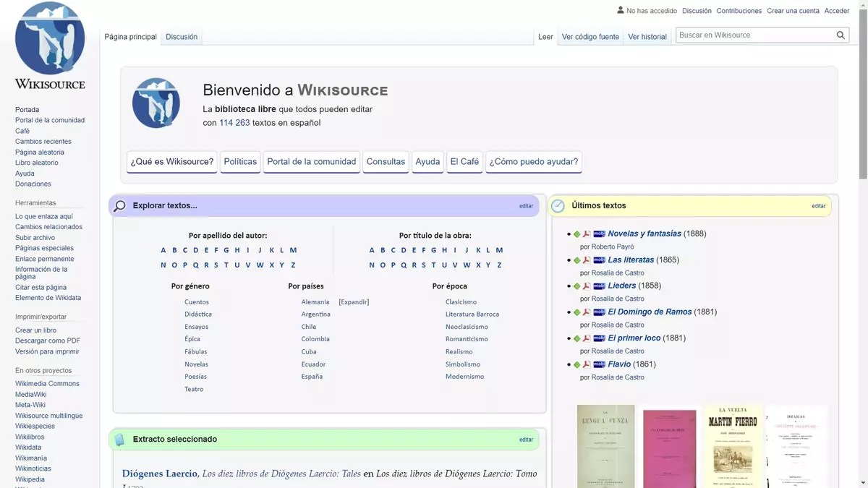Click the PDF icon for Flavio

587,364
